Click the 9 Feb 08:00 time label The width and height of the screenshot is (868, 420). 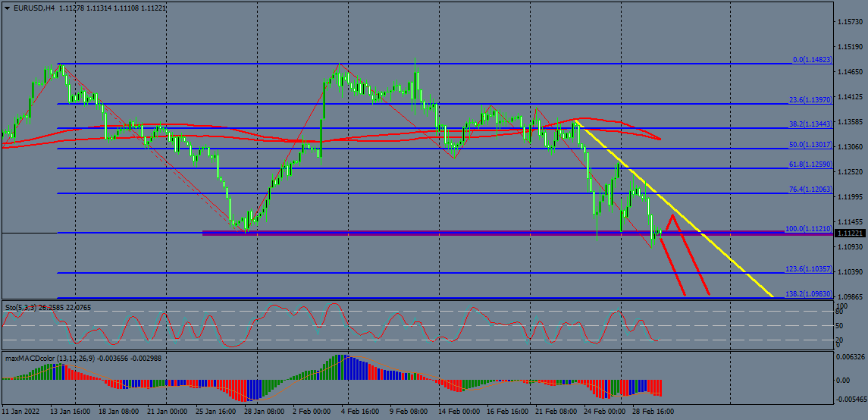point(409,412)
